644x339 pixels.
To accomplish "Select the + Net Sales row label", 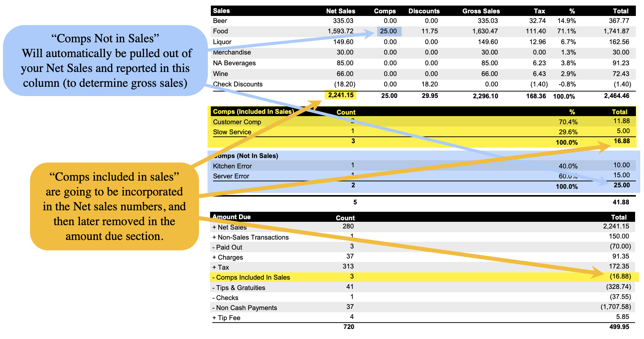I will pyautogui.click(x=229, y=227).
